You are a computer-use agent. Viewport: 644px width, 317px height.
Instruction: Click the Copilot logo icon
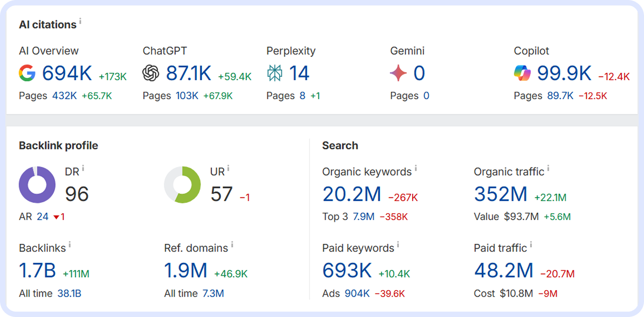coord(522,73)
